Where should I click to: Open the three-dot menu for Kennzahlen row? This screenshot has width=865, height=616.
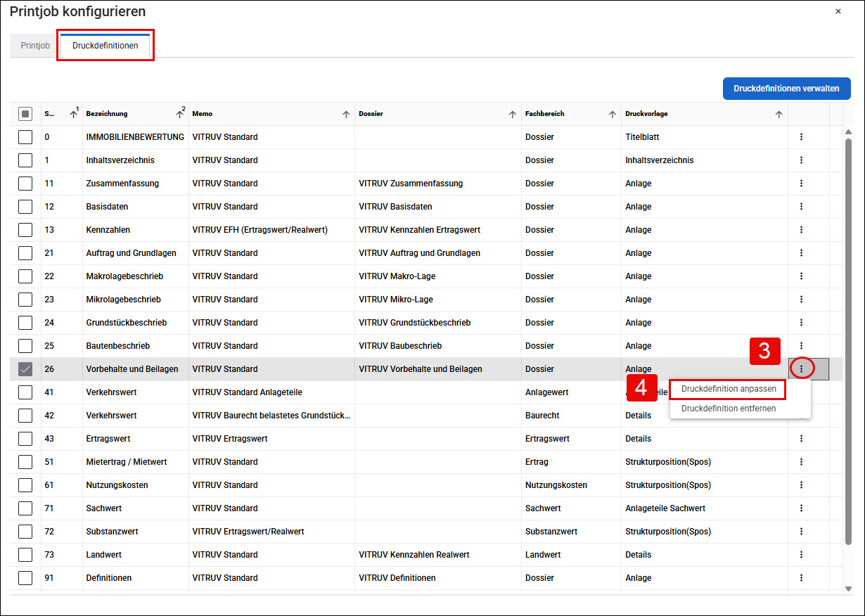[x=801, y=230]
